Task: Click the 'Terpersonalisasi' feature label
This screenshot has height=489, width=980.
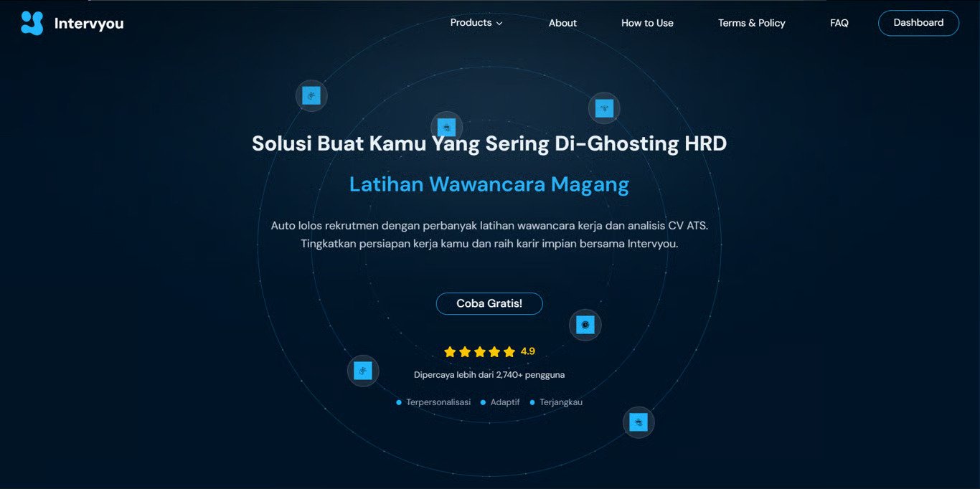Action: click(x=438, y=402)
